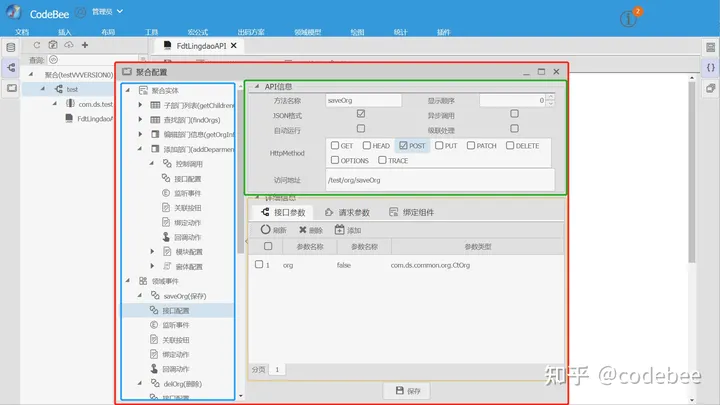Click the curly braces icon on right sidebar

click(x=710, y=68)
